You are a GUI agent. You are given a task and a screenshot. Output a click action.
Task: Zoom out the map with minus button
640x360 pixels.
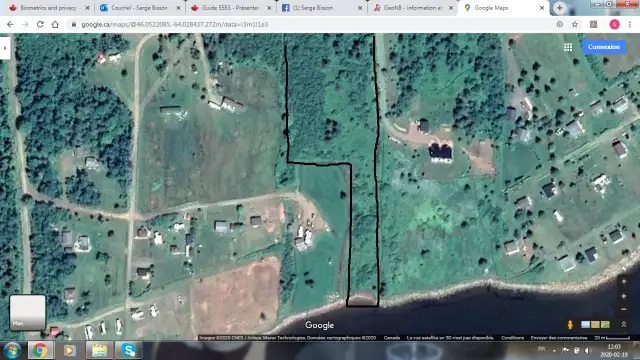[623, 309]
